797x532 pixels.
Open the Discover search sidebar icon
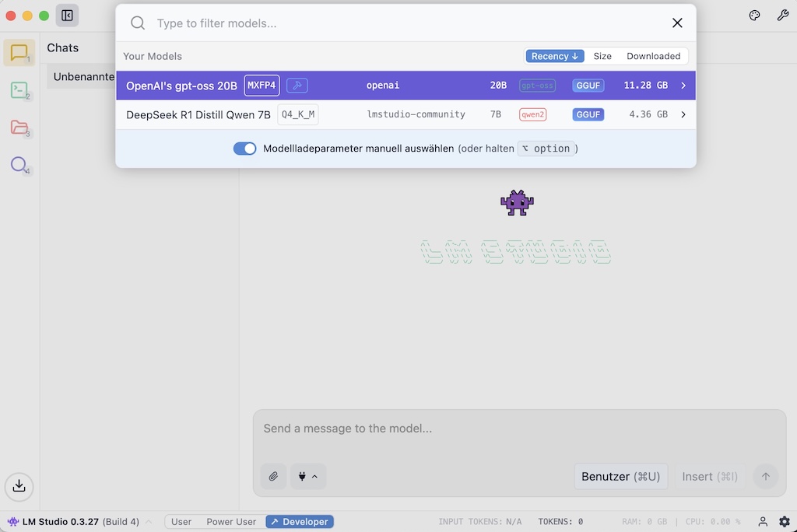(19, 165)
